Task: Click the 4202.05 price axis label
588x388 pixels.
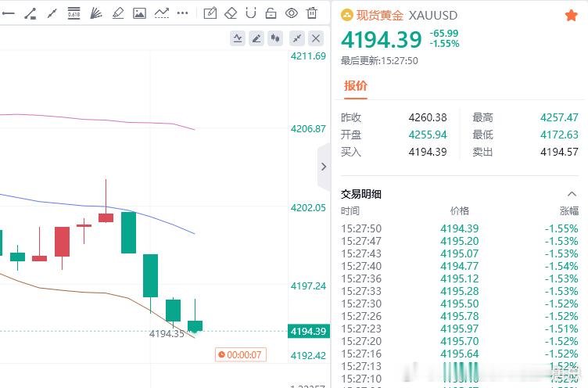Action: click(308, 208)
